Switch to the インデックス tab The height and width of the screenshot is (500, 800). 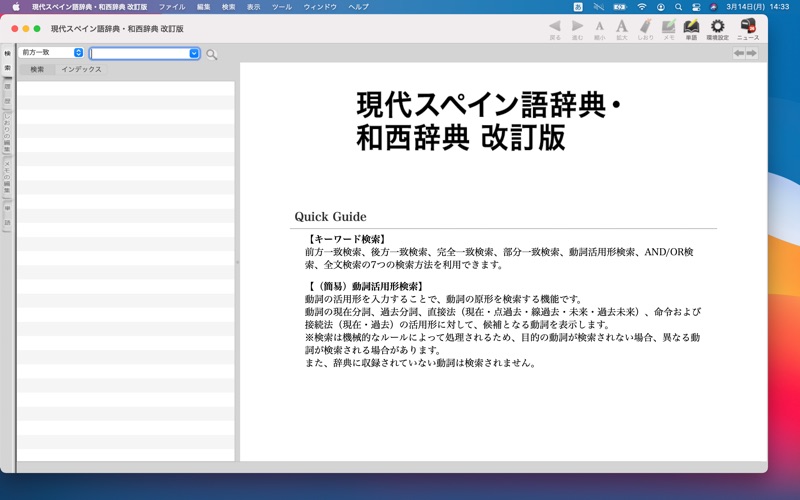coord(81,70)
